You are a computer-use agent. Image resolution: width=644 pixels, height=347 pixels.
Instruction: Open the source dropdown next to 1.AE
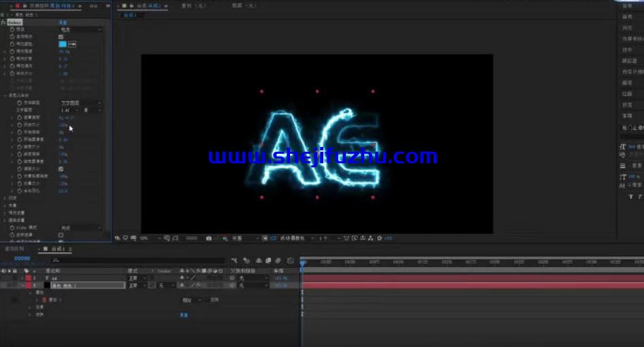pyautogui.click(x=93, y=110)
